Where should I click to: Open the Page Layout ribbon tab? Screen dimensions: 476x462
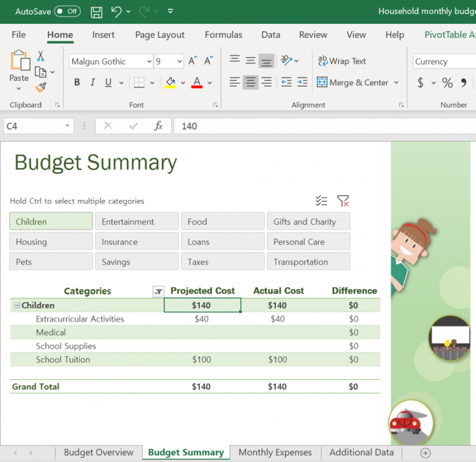(x=160, y=35)
